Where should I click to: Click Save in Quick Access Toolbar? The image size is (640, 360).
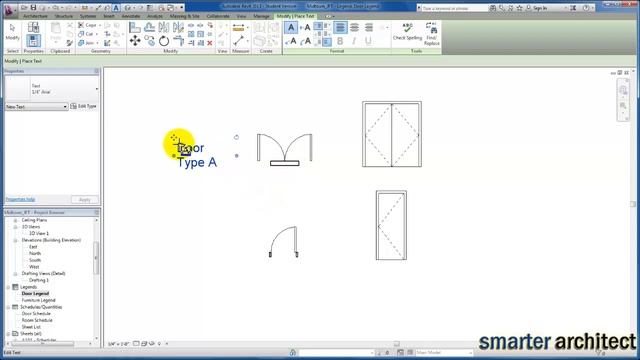coord(33,8)
